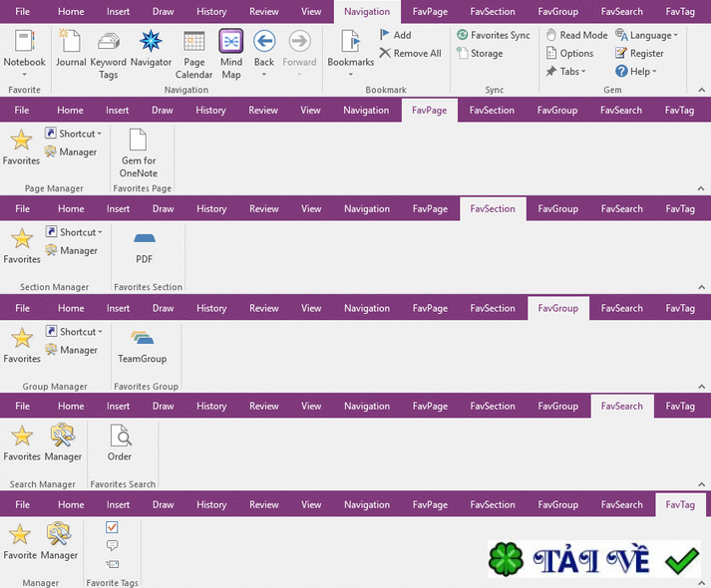Collapse the FavGroup ribbon chevron
Screen dimensions: 711x588
(x=701, y=387)
